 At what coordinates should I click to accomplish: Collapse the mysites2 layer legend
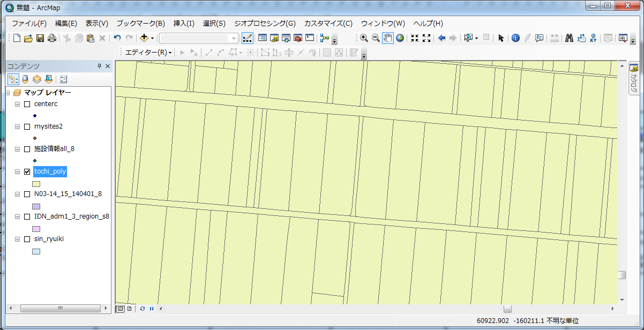click(x=17, y=126)
